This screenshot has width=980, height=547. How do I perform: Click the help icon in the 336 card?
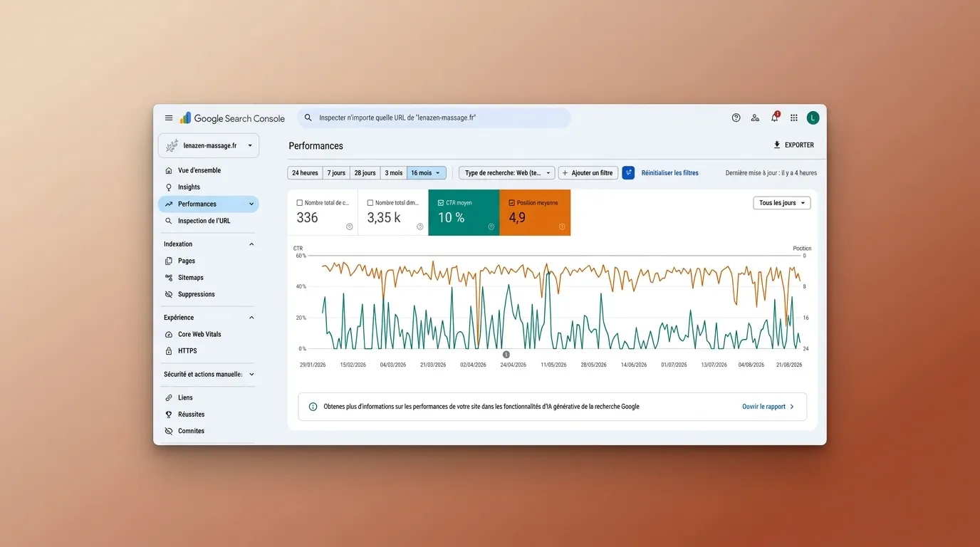pyautogui.click(x=350, y=226)
